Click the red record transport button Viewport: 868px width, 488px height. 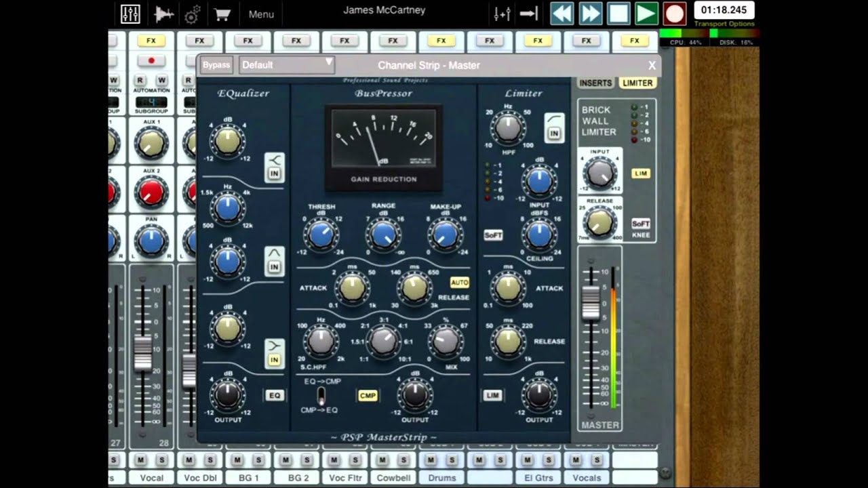pos(675,14)
